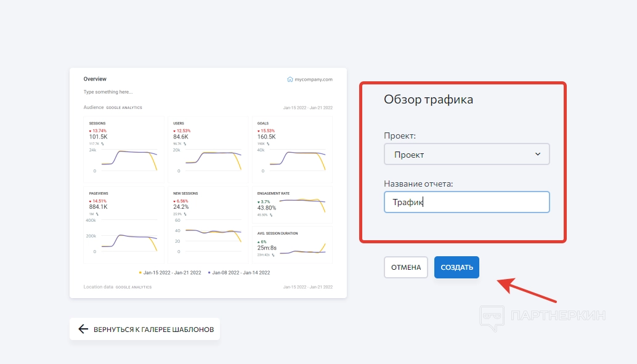Click the Users chart in the preview
The width and height of the screenshot is (637, 364).
tap(208, 161)
